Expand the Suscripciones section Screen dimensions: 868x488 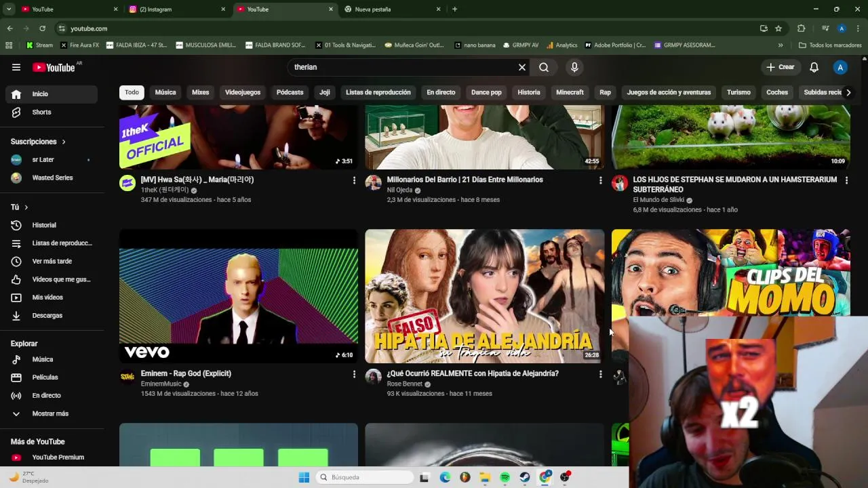(38, 142)
